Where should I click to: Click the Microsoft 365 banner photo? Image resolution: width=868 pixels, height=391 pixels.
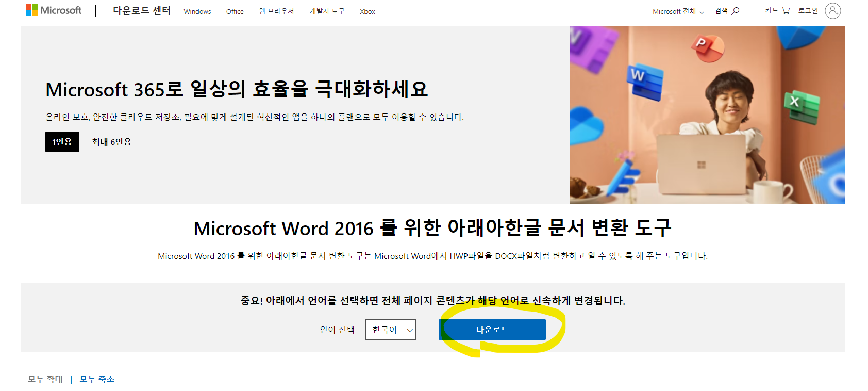(x=708, y=115)
